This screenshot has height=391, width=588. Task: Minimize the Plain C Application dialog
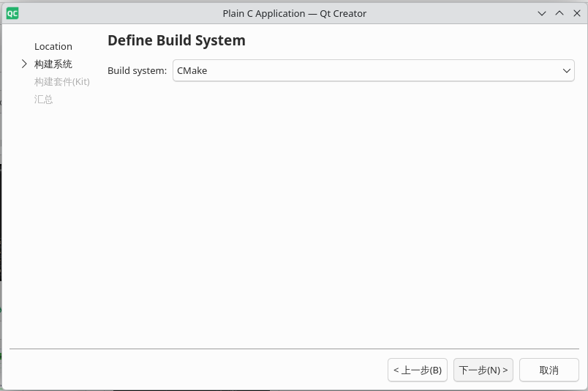(541, 13)
